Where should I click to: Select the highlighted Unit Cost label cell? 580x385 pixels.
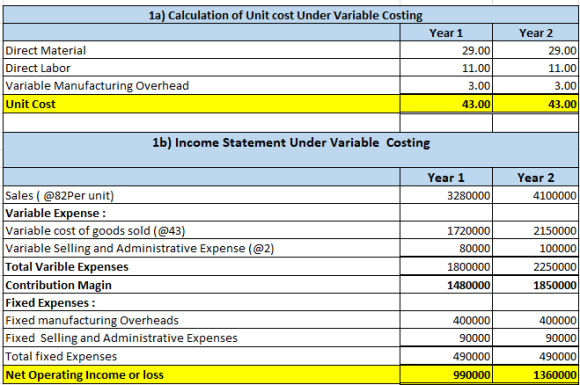202,104
